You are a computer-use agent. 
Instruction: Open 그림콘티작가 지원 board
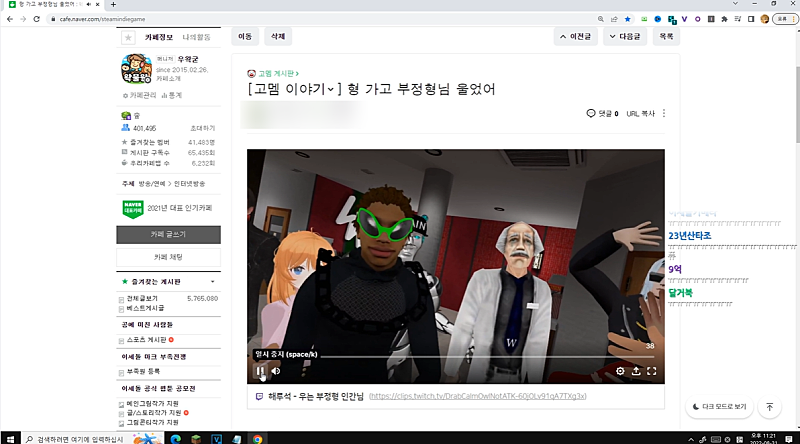153,423
